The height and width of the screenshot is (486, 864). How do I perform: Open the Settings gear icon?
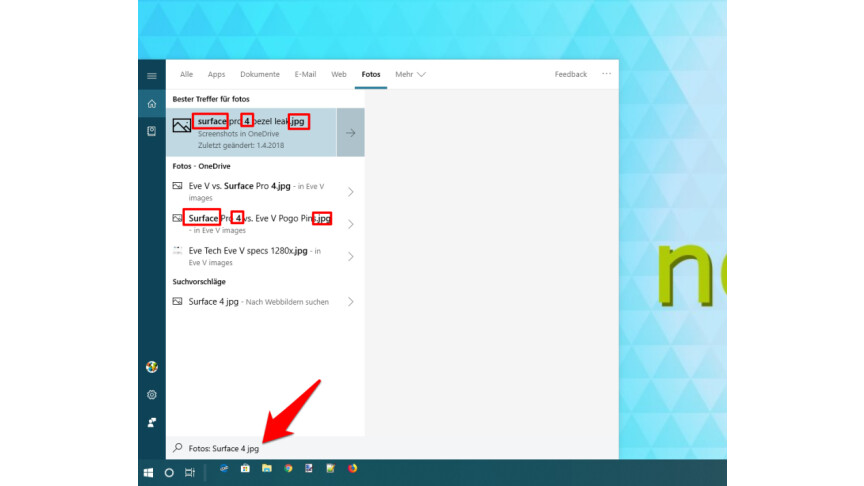pos(152,395)
